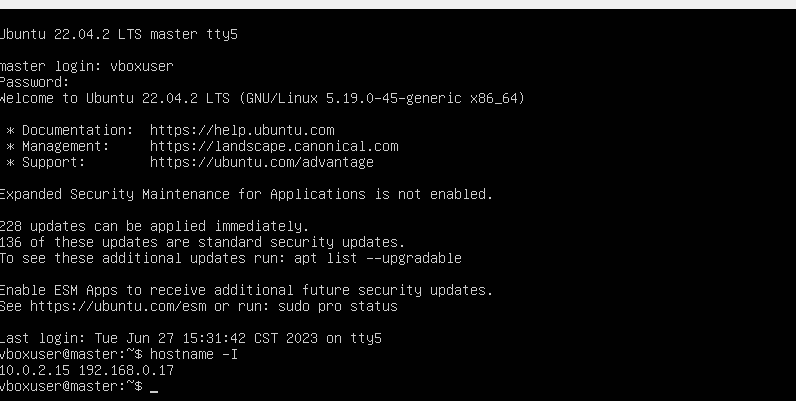Click the 'Last login: Tue Jun 27' line
796x401 pixels.
[x=191, y=339]
